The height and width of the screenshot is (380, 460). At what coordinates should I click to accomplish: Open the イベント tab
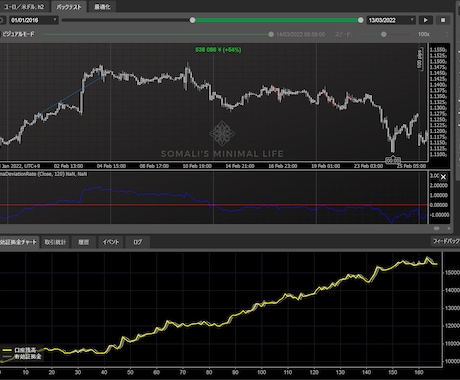pos(111,242)
